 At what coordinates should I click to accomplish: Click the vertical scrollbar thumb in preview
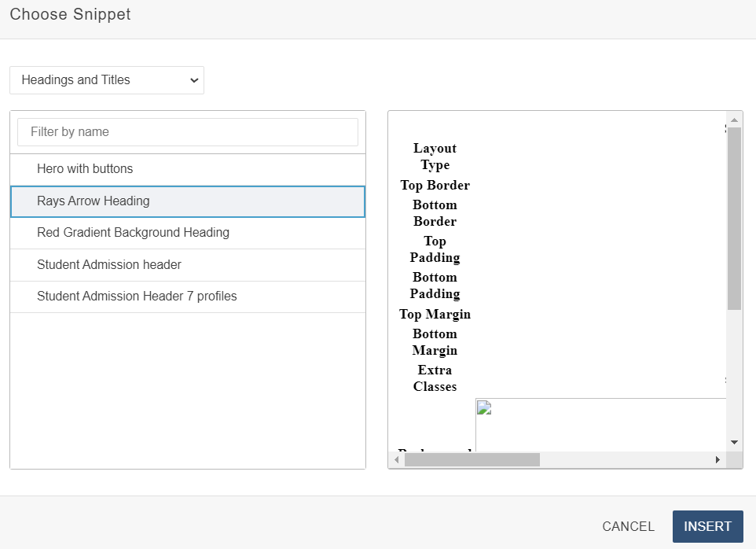pos(734,218)
